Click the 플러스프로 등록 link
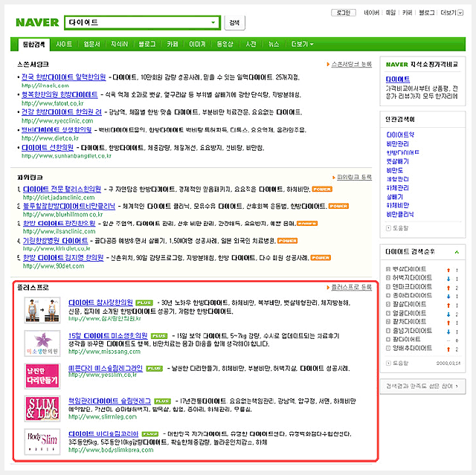The height and width of the screenshot is (475, 476). 351,287
